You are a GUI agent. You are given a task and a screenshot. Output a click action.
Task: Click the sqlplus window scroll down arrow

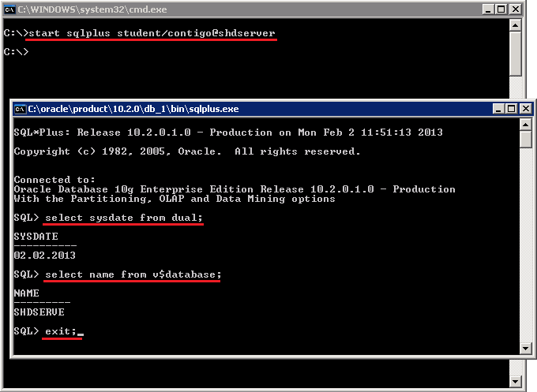(526, 349)
